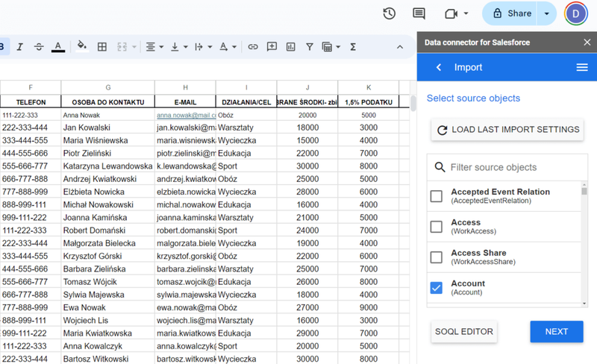Apply strikethrough formatting
This screenshot has height=364, width=597.
pos(39,47)
